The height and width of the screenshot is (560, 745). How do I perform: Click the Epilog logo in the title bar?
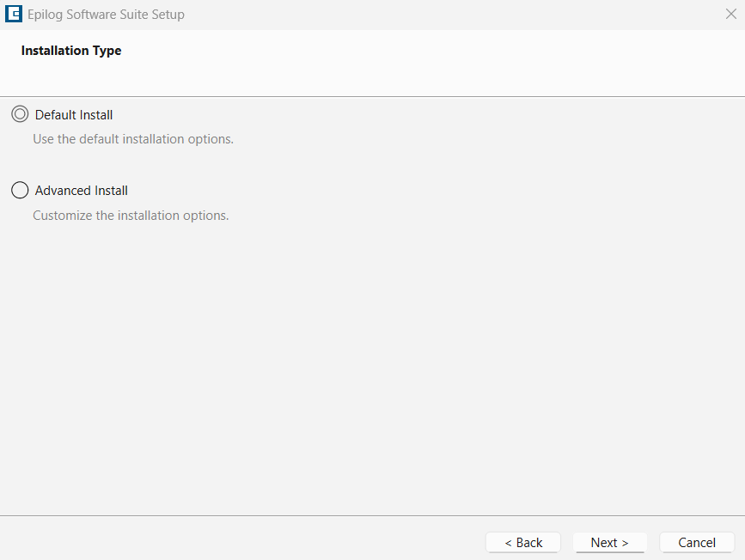(x=14, y=14)
